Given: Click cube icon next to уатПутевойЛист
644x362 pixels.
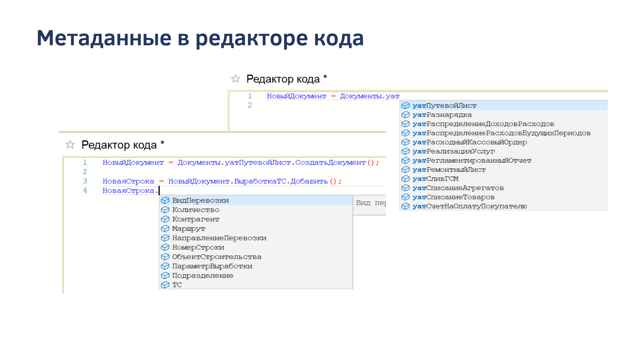Looking at the screenshot, I should [x=406, y=106].
